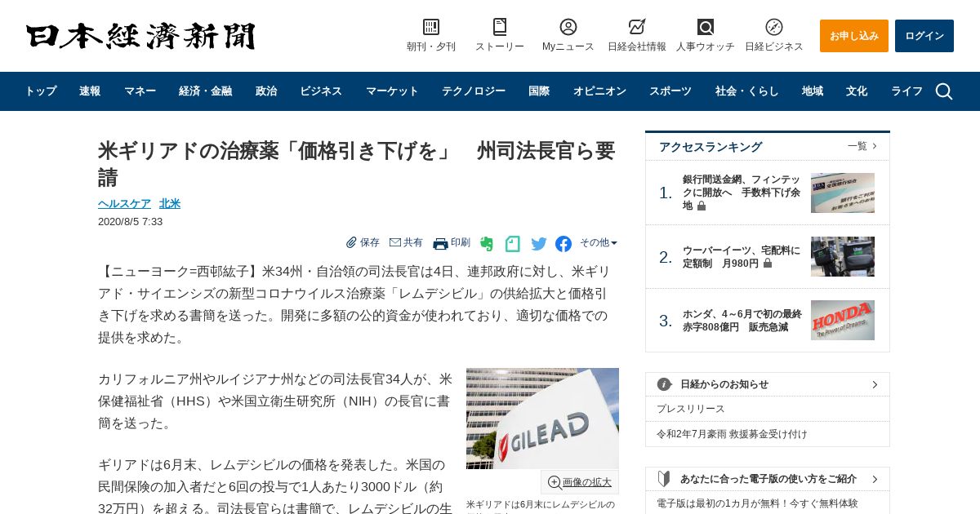The width and height of the screenshot is (980, 514).
Task: Go to トップ navigation tab
Action: pyautogui.click(x=40, y=91)
